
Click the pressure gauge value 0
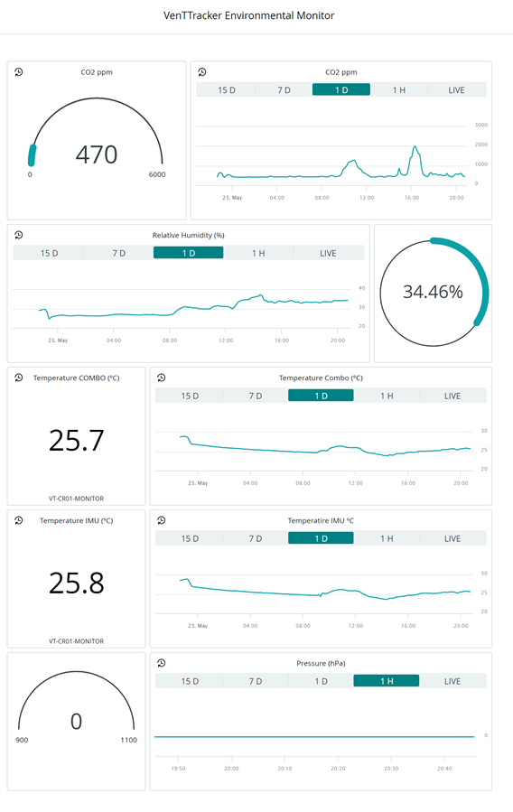point(76,722)
